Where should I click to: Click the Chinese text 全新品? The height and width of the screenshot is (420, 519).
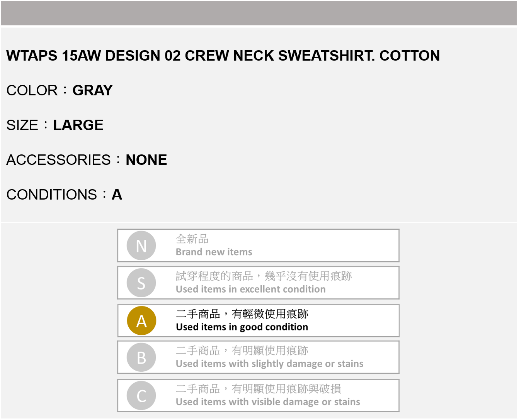[192, 239]
